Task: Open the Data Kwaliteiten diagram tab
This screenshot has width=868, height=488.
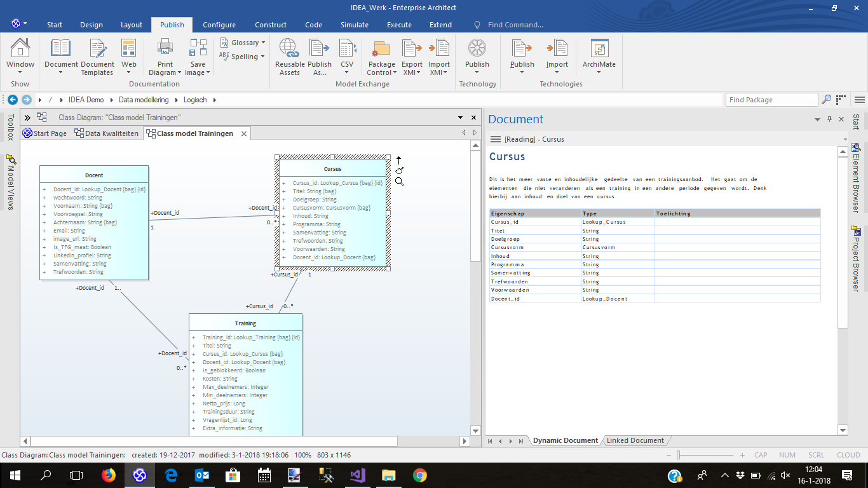Action: (107, 133)
